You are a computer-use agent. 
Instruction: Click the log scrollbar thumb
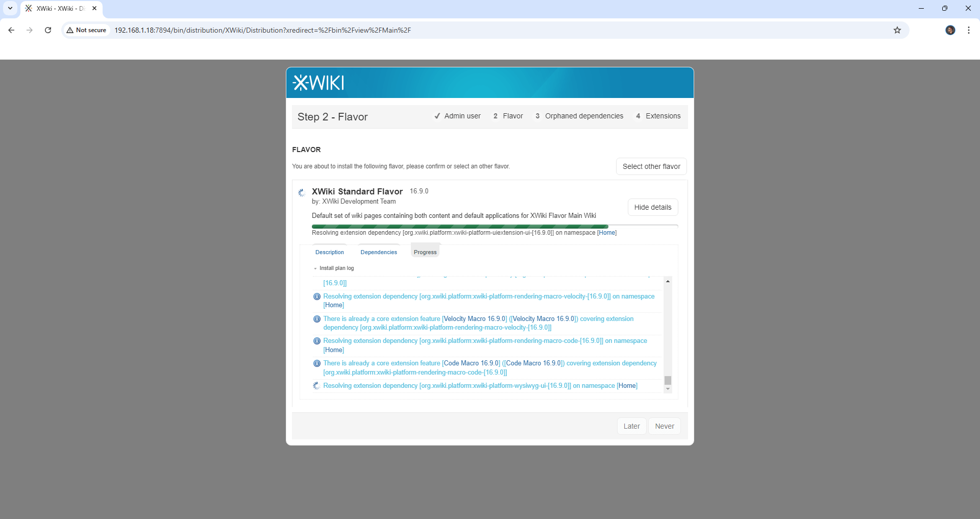coord(668,380)
